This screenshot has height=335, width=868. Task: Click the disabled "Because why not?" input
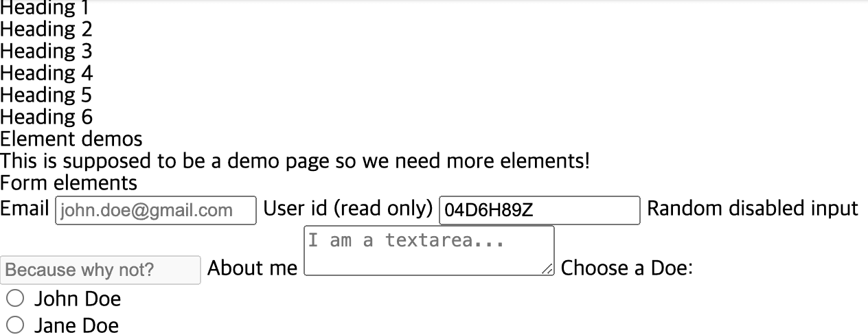point(100,270)
